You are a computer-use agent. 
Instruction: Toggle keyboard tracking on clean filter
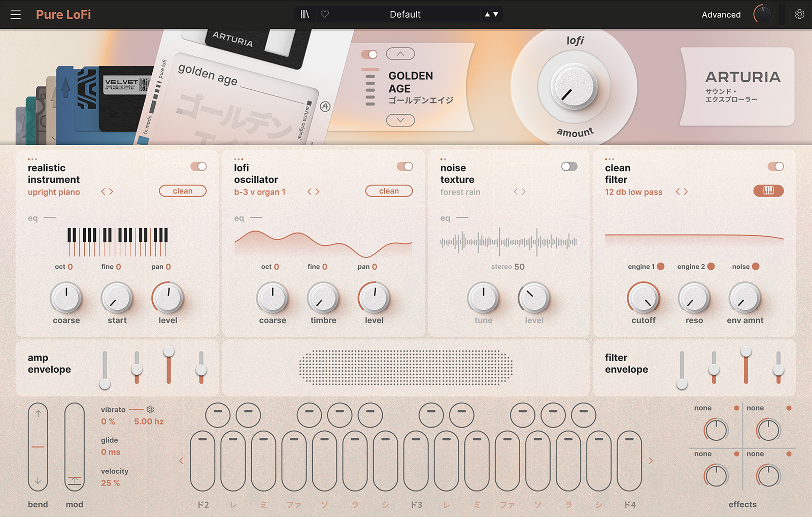click(x=768, y=190)
